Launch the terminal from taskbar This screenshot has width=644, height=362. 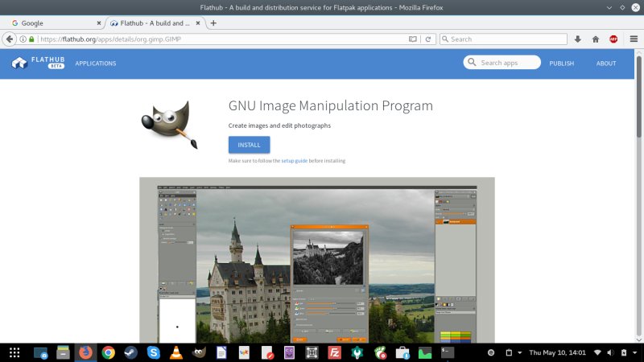448,352
